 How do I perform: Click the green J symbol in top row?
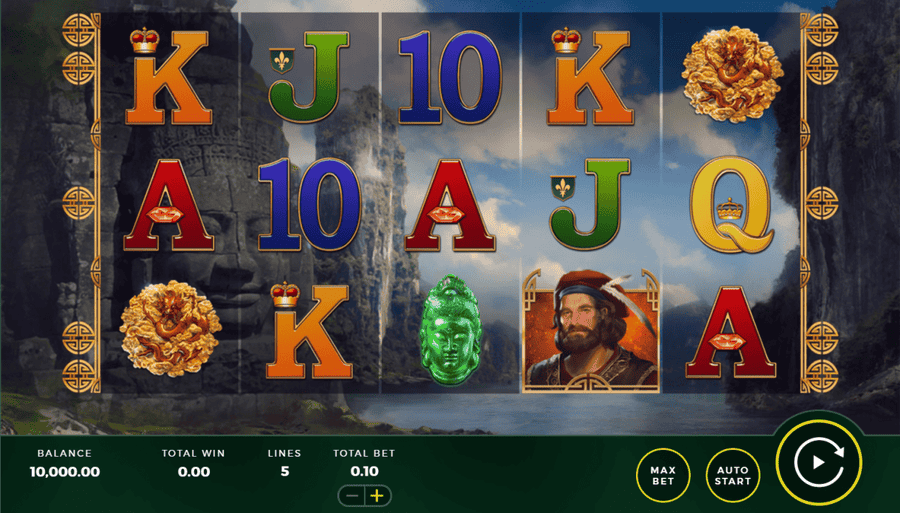point(309,76)
